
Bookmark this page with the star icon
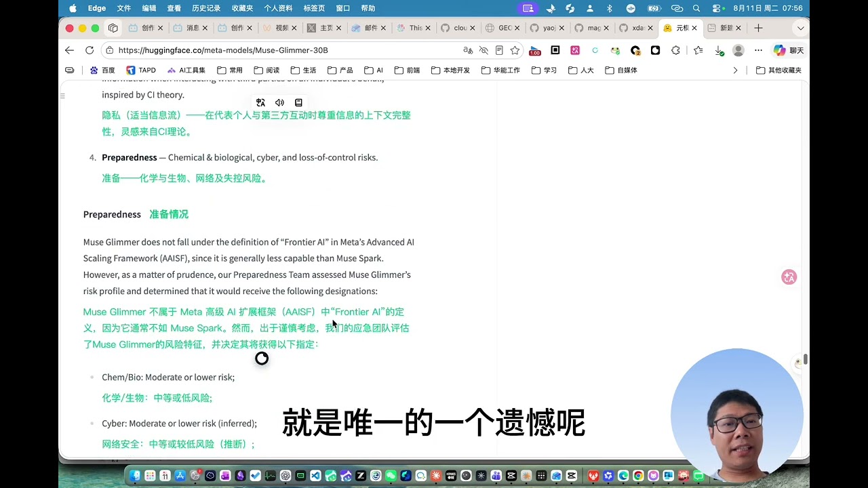pyautogui.click(x=515, y=50)
